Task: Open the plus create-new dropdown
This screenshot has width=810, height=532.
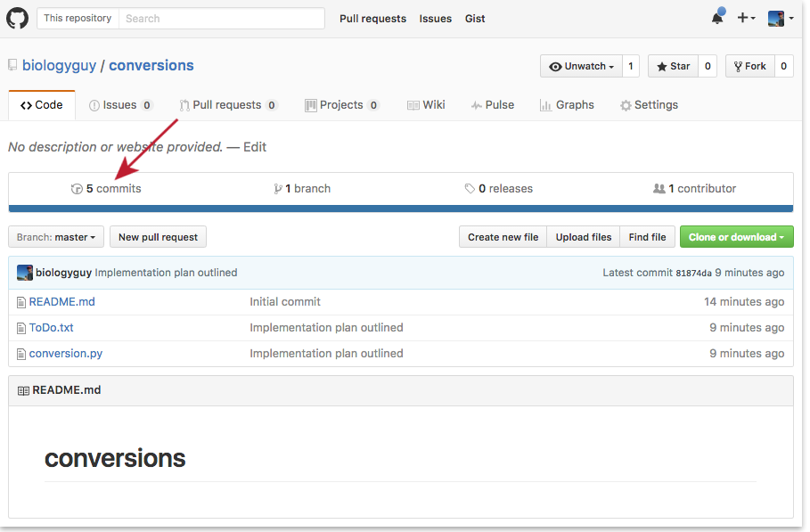Action: tap(746, 18)
